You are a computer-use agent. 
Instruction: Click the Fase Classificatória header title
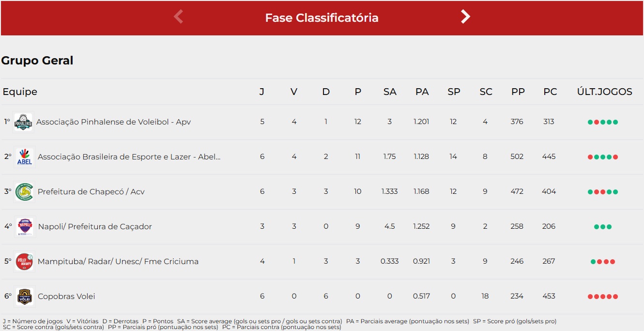tap(322, 18)
